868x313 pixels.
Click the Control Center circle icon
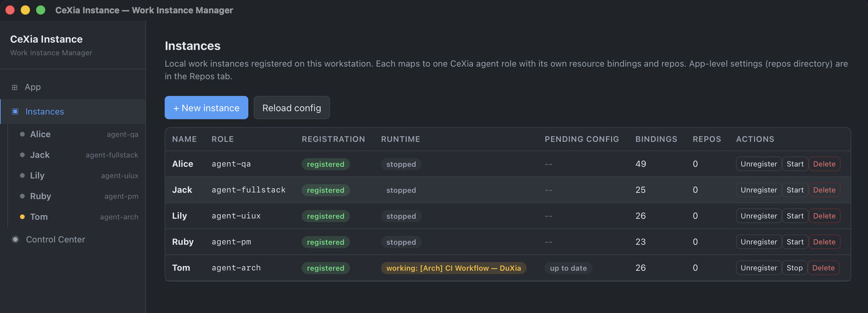15,239
